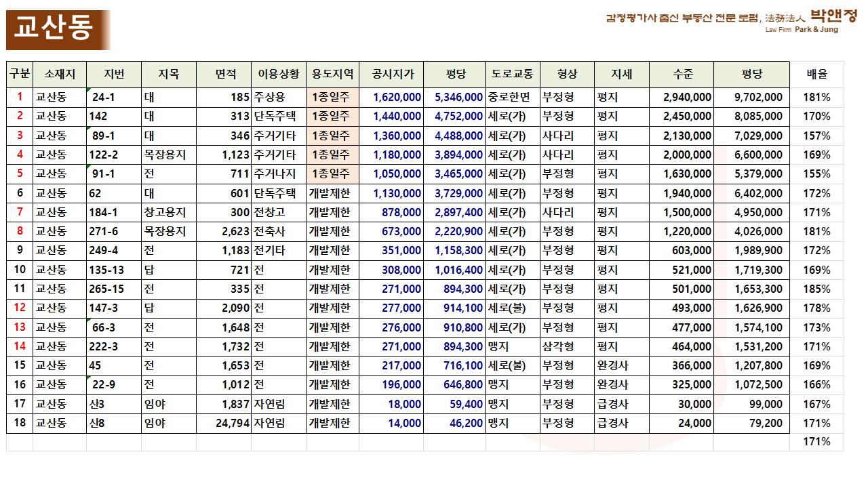Click the 전축사 usage cell

pos(279,231)
